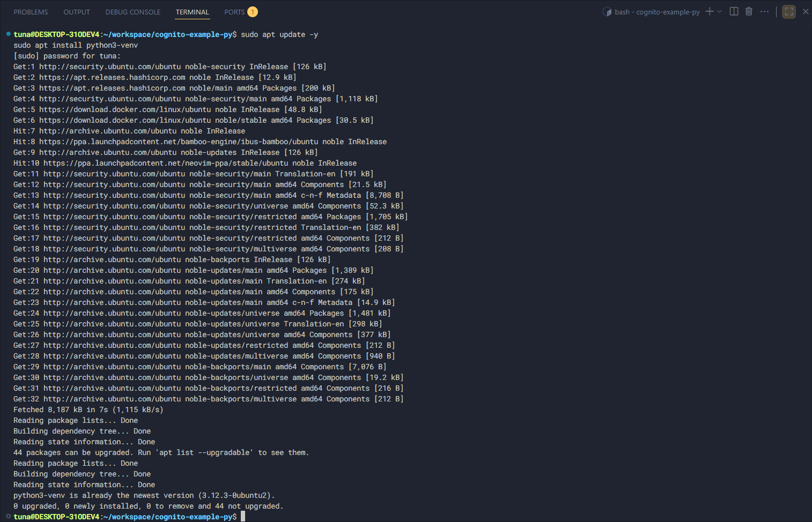Kill the terminal using trash icon
Image resolution: width=812 pixels, height=522 pixels.
(x=749, y=11)
